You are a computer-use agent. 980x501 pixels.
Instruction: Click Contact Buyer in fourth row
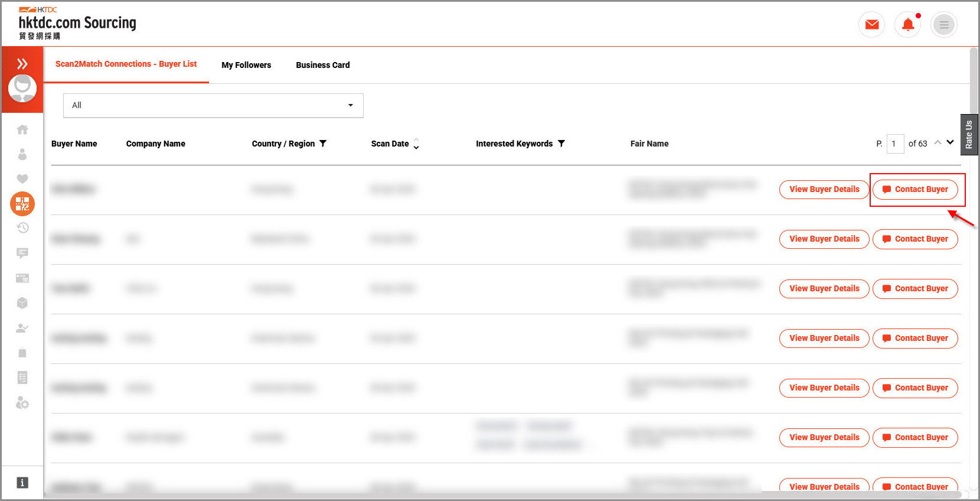pos(915,338)
